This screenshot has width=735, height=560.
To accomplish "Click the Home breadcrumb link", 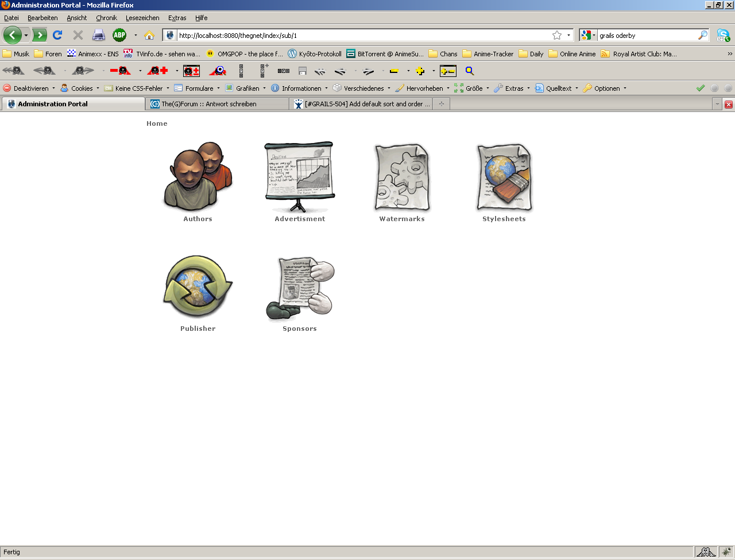I will pos(157,123).
